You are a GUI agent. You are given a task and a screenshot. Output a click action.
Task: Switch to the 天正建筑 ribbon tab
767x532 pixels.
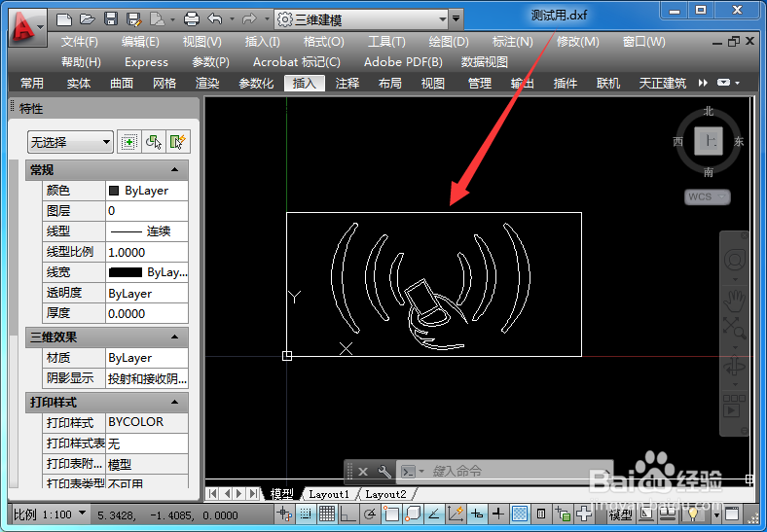pyautogui.click(x=663, y=83)
